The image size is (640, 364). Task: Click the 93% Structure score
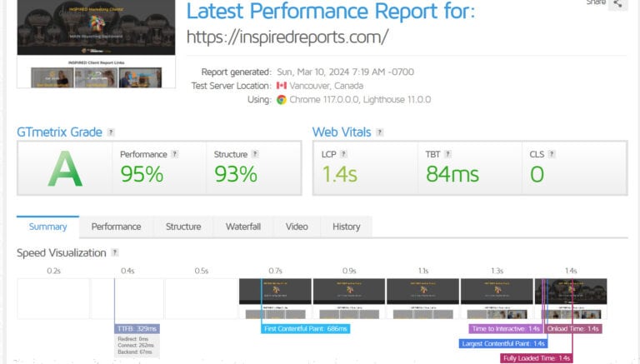[236, 174]
